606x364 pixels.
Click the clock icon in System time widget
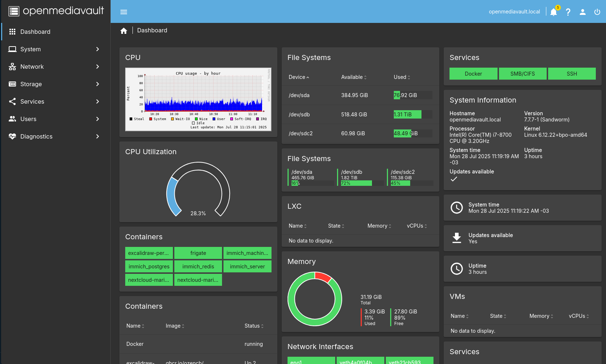coord(457,208)
